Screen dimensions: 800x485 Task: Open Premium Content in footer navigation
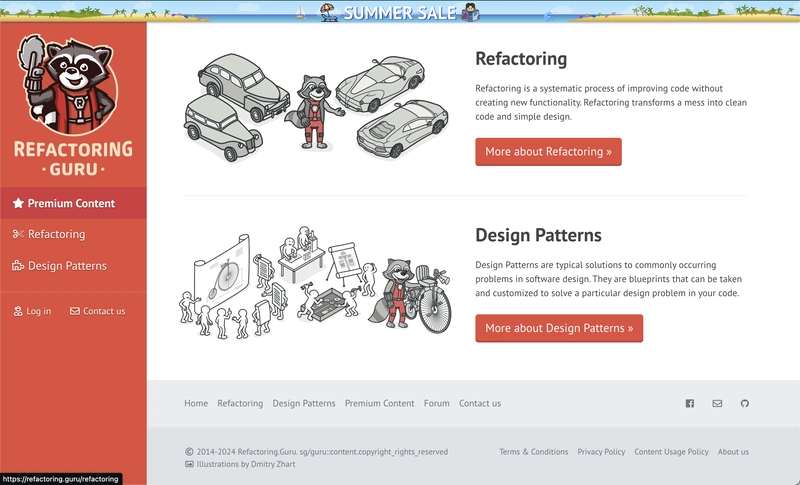pos(380,403)
